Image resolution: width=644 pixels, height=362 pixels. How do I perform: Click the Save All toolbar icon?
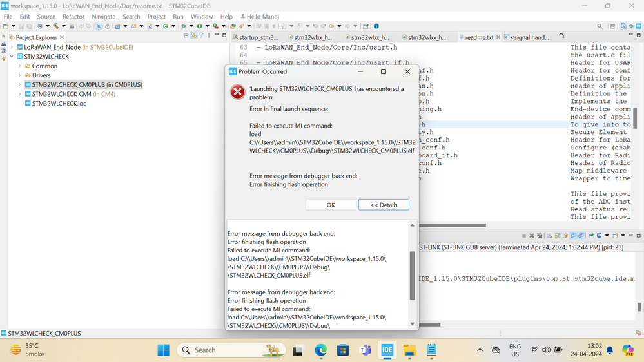click(x=29, y=26)
